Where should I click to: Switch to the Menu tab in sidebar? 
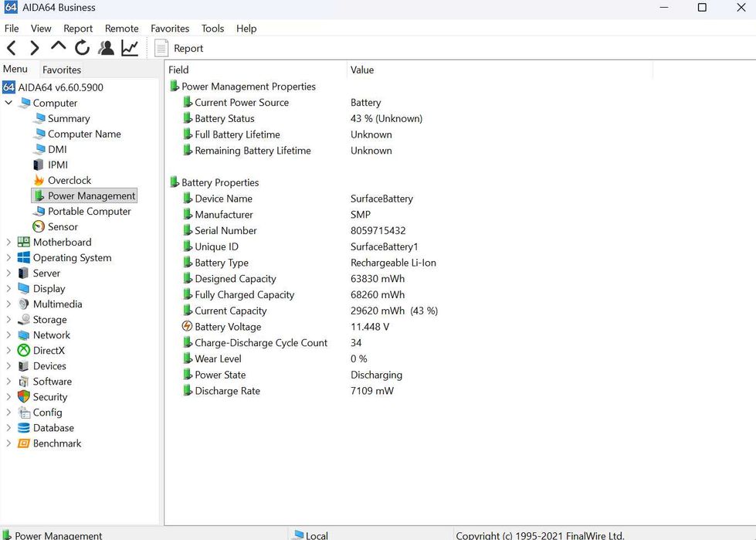15,69
